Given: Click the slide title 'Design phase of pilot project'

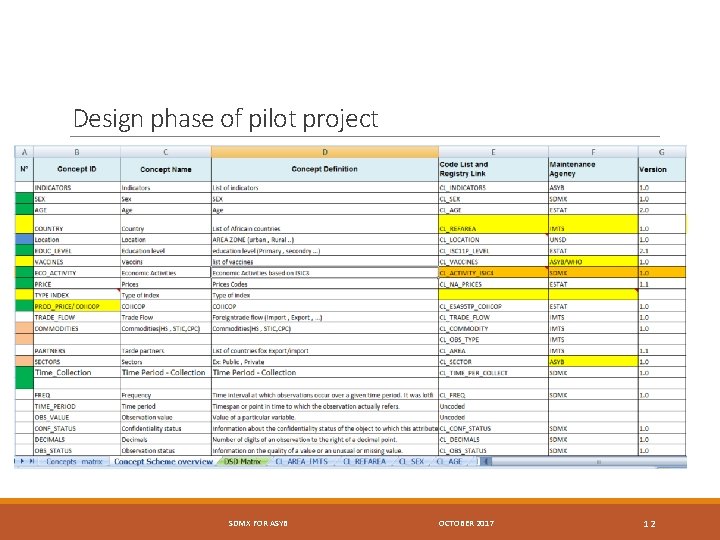Looking at the screenshot, I should coord(225,119).
